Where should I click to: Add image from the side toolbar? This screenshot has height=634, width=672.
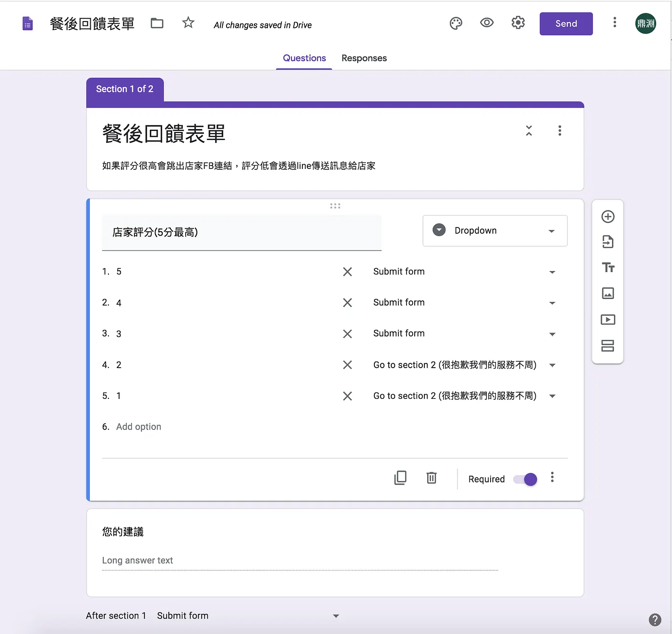(608, 293)
